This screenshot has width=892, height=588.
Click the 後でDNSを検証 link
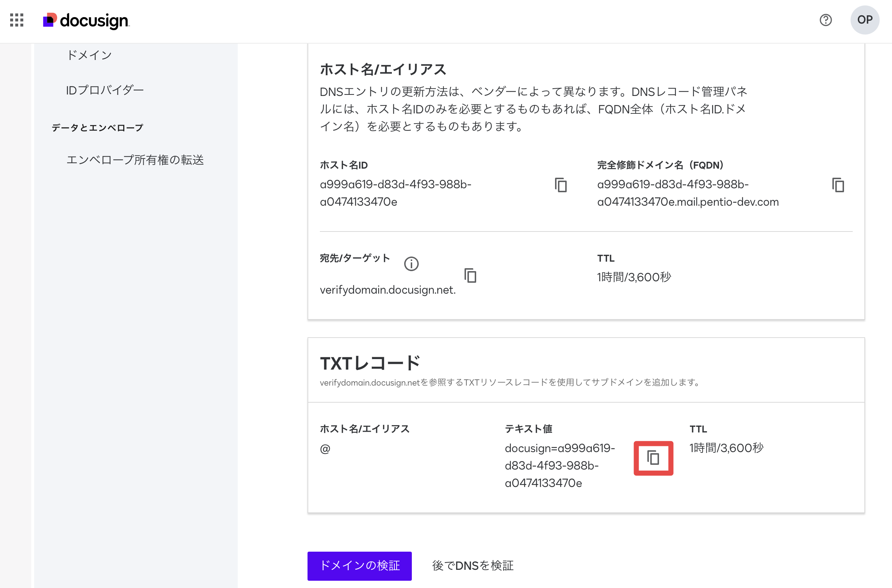[473, 565]
